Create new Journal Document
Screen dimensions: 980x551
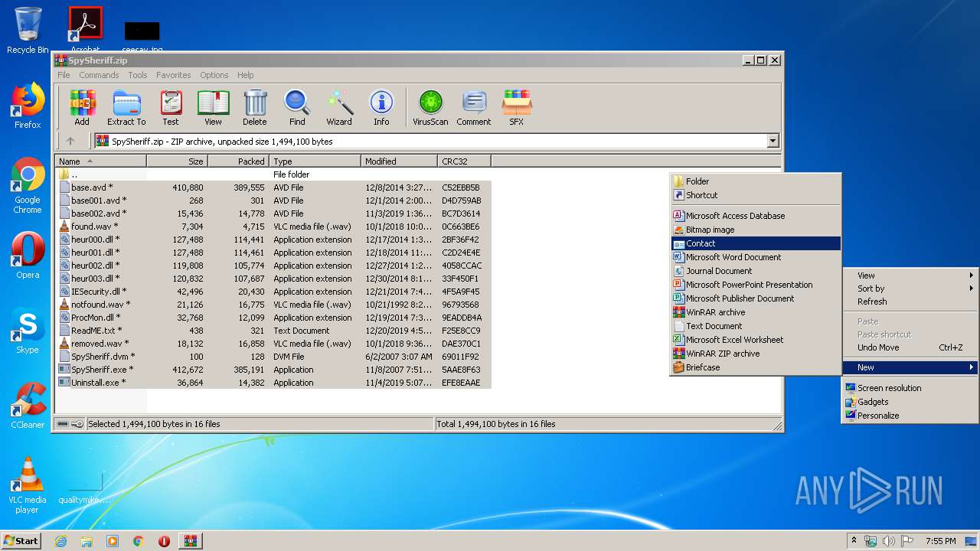pyautogui.click(x=756, y=271)
